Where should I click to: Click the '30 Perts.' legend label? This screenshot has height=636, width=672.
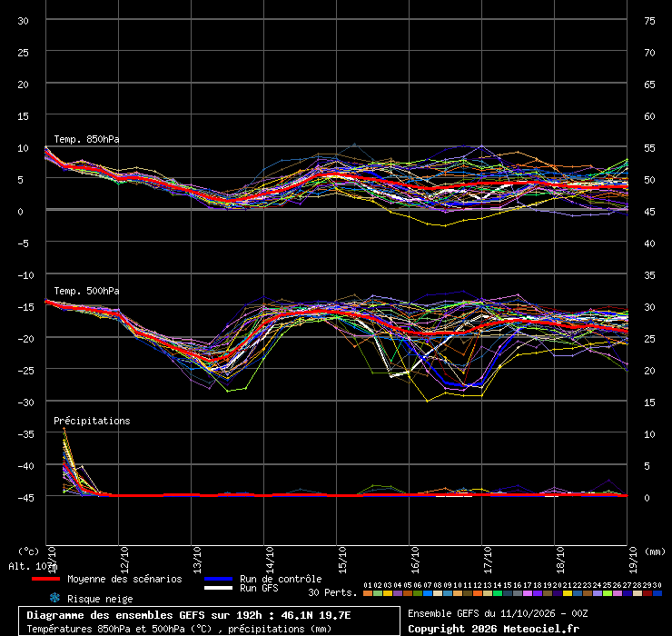pos(332,592)
